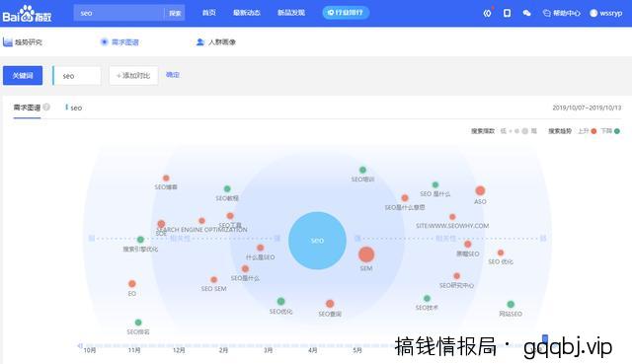Click the red SEO研究中心 bubble
This screenshot has width=632, height=364.
coord(456,276)
